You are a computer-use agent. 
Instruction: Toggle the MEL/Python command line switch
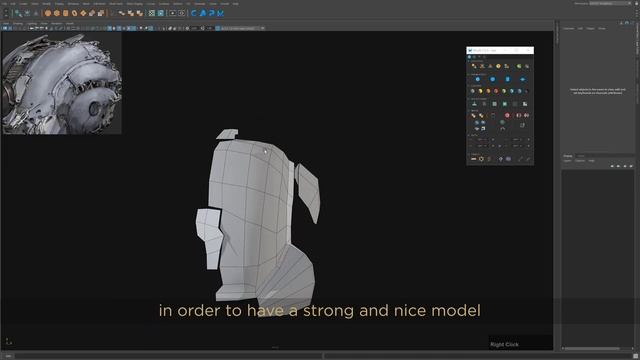8,356
